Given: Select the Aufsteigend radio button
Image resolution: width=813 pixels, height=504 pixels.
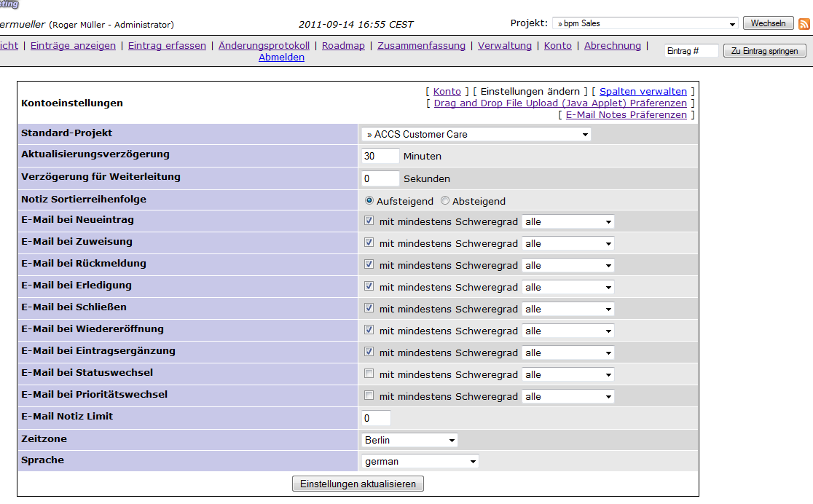Looking at the screenshot, I should point(369,200).
